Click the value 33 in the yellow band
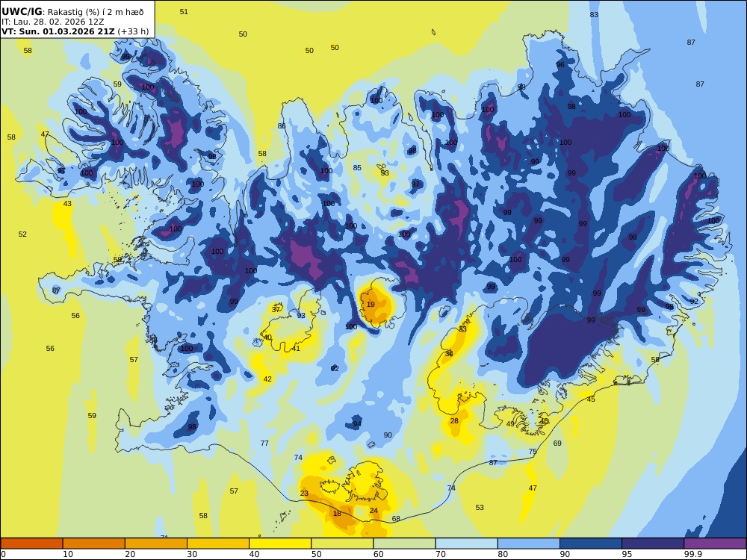This screenshot has height=560, width=747. point(462,329)
